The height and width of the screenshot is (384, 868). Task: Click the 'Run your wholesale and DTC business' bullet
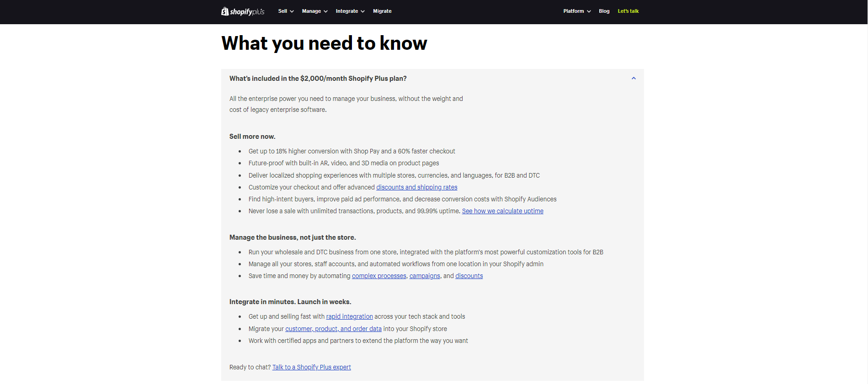[426, 252]
